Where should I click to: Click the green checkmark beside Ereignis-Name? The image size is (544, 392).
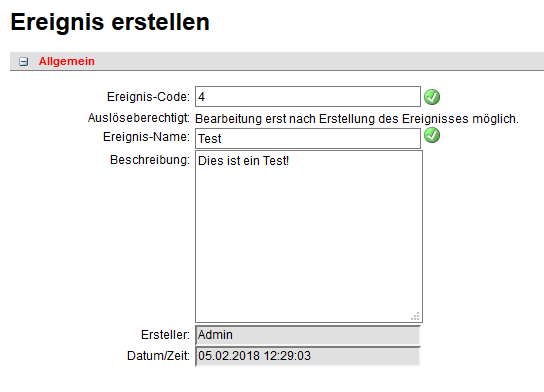coord(432,135)
